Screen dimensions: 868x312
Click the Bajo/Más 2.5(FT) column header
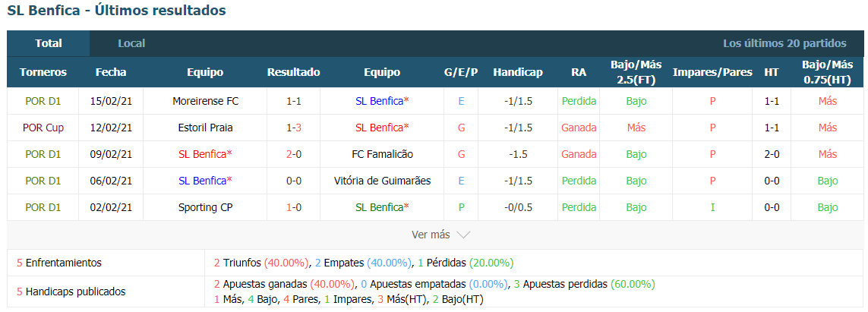[636, 72]
